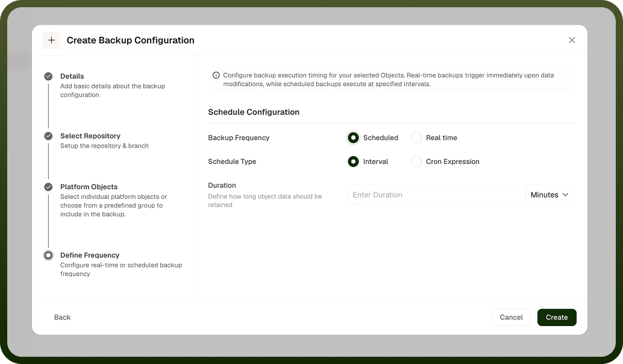
Task: Close the Create Backup Configuration dialog
Action: (572, 40)
